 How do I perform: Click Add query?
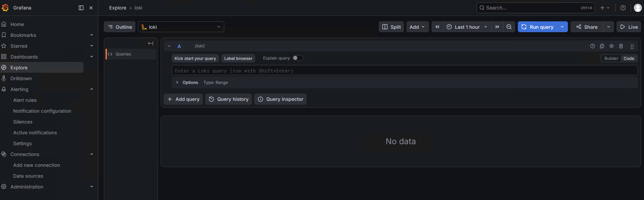[x=183, y=99]
